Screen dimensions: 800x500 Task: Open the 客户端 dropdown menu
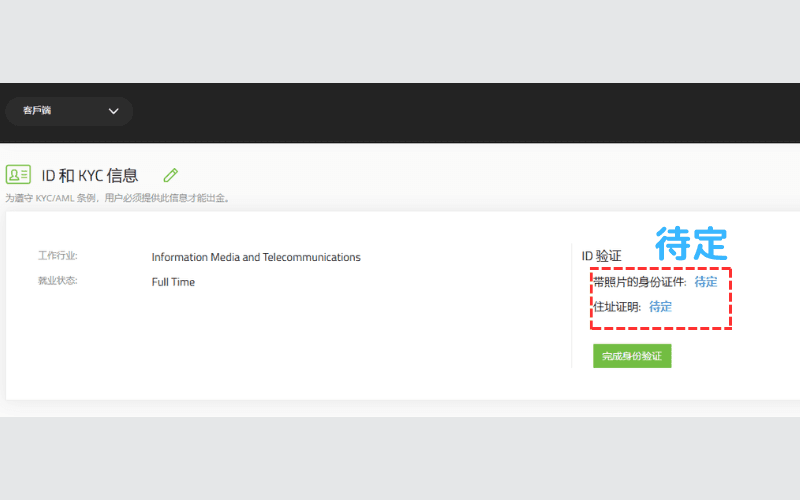pyautogui.click(x=66, y=111)
